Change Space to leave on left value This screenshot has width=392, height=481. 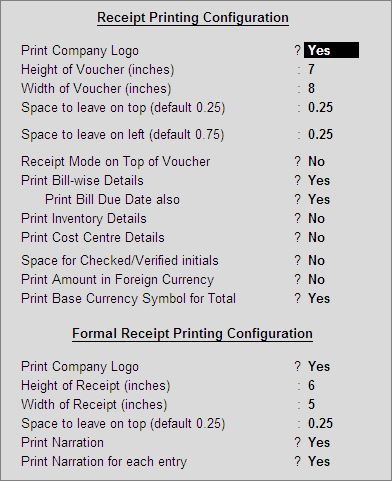pos(320,135)
